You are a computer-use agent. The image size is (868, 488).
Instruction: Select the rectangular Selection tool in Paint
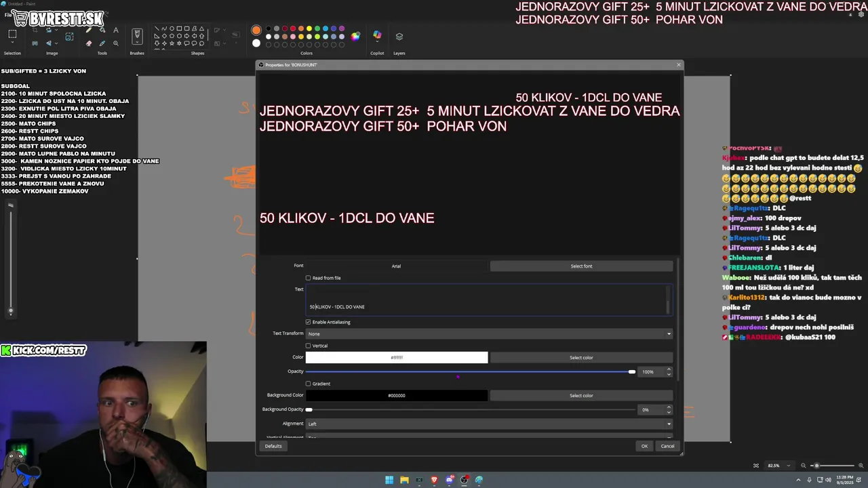point(12,34)
